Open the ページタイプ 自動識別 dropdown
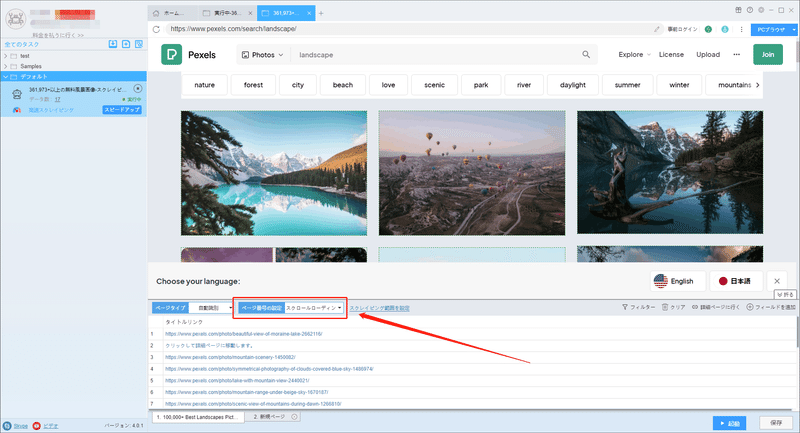The height and width of the screenshot is (433, 800). [212, 308]
